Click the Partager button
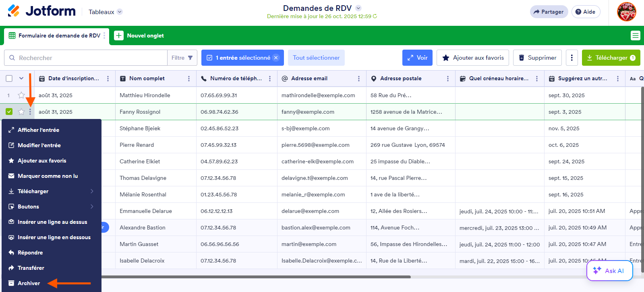The width and height of the screenshot is (644, 292). coord(549,12)
